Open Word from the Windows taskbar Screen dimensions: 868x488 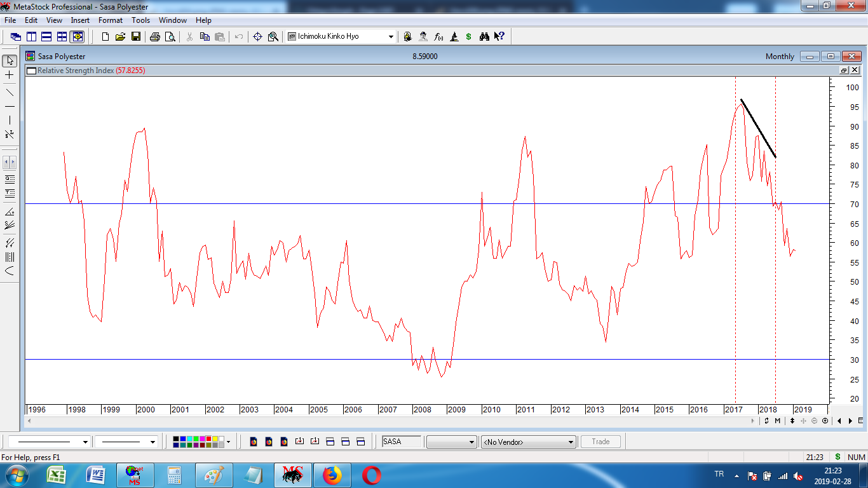(x=96, y=475)
